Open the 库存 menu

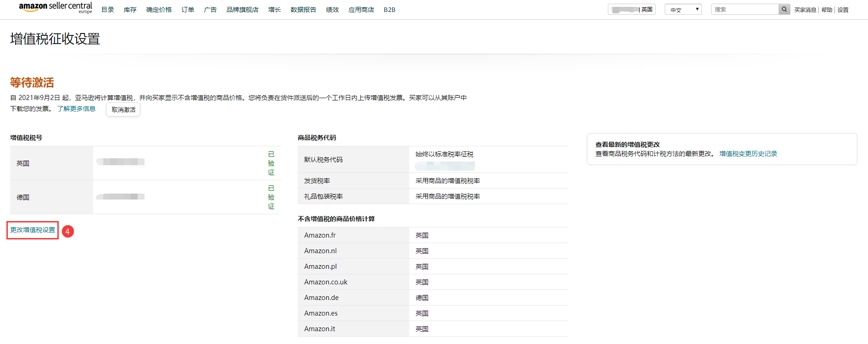pos(130,10)
